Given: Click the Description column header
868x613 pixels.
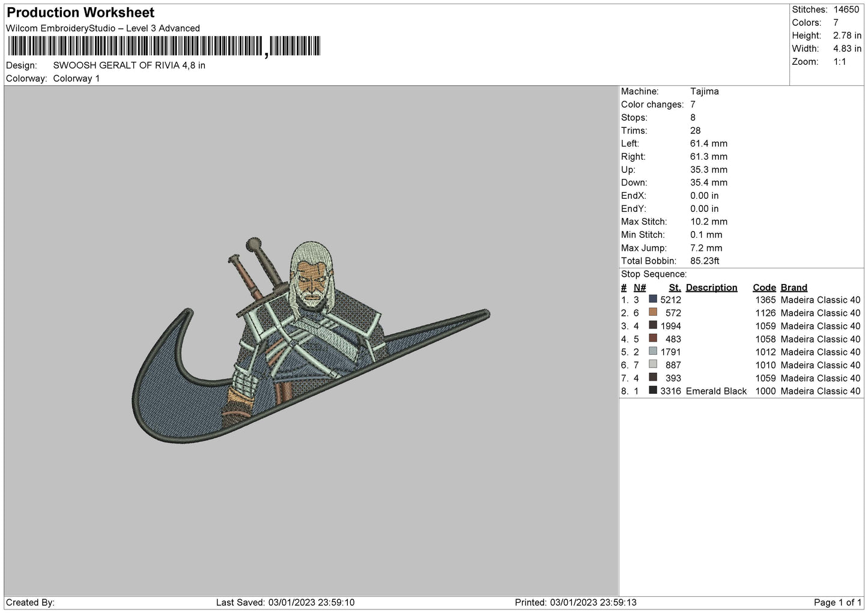Looking at the screenshot, I should click(x=711, y=288).
